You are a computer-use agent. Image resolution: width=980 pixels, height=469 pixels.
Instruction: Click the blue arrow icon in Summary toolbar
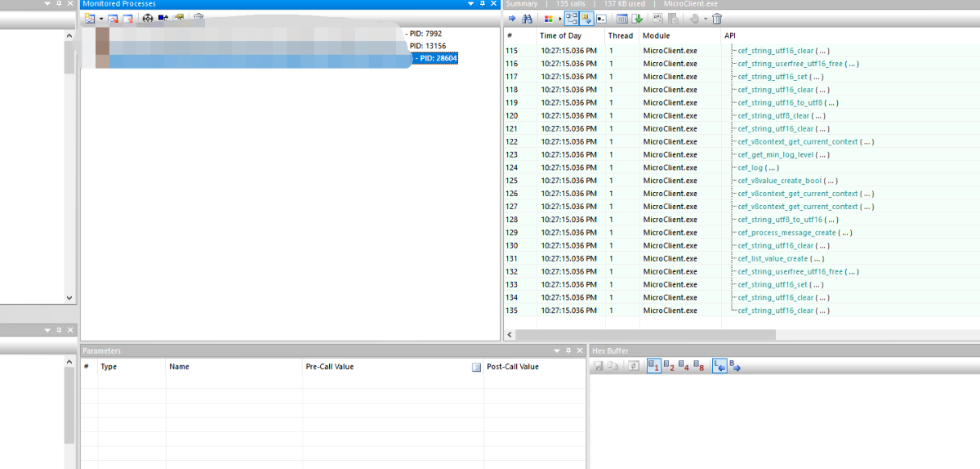tap(512, 18)
